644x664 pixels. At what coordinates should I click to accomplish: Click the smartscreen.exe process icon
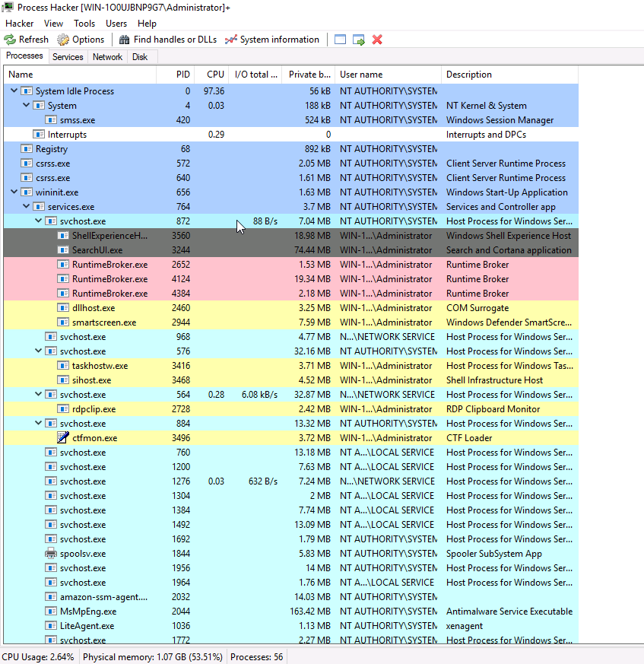coord(63,322)
